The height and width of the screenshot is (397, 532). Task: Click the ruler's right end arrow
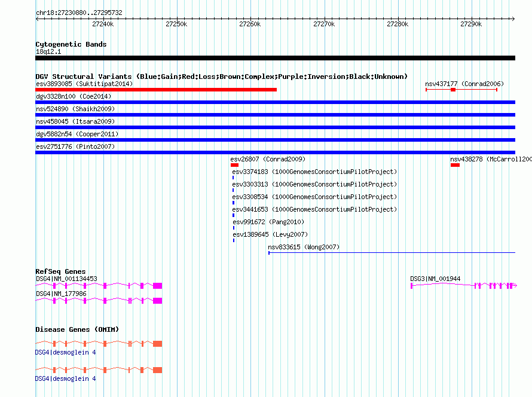point(513,19)
